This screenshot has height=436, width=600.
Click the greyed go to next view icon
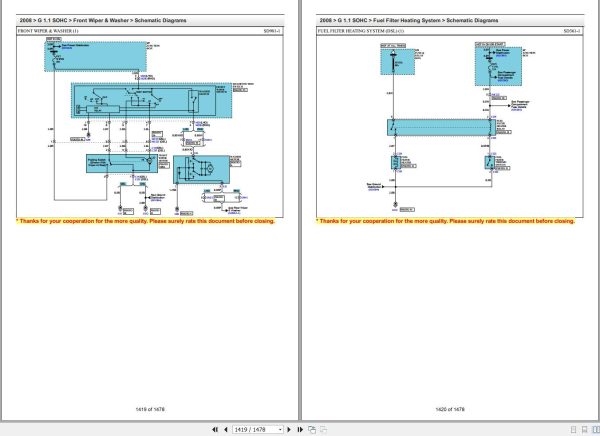(x=323, y=429)
